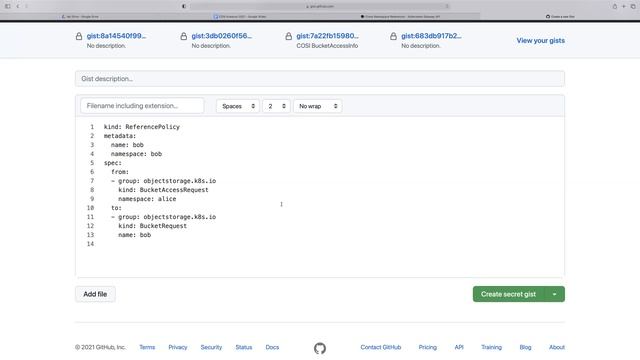Click the lock icon beside gist:683db917b2
Screen dimensions: 640x360
[393, 36]
